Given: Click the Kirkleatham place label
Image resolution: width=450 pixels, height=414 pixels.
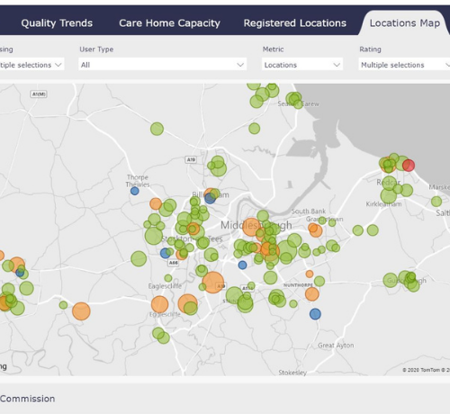Looking at the screenshot, I should (x=383, y=204).
